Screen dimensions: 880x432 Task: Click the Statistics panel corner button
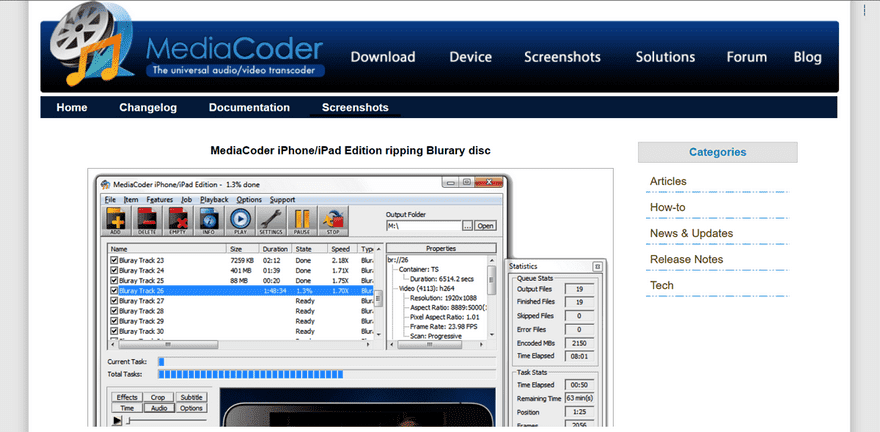click(597, 266)
